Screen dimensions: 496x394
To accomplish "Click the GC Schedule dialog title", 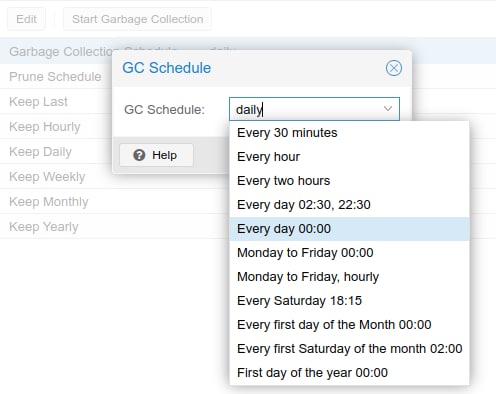I will pos(167,68).
